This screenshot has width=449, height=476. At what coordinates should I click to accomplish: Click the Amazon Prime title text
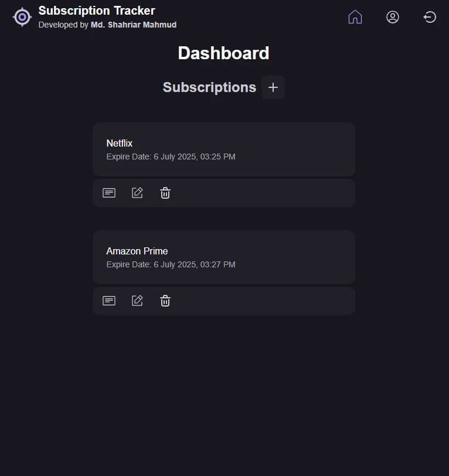tap(137, 251)
